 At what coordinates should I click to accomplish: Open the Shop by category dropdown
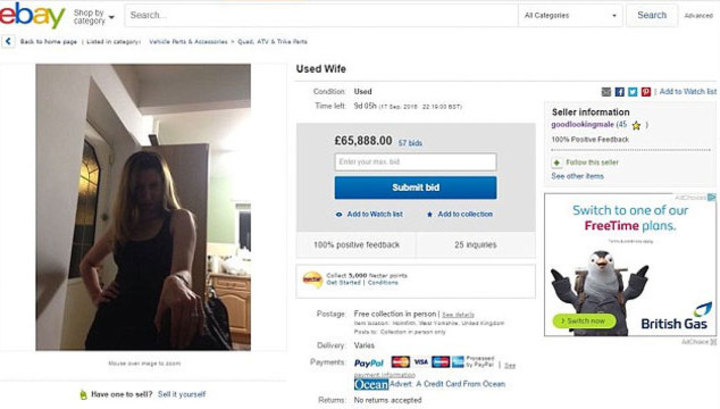pyautogui.click(x=94, y=17)
